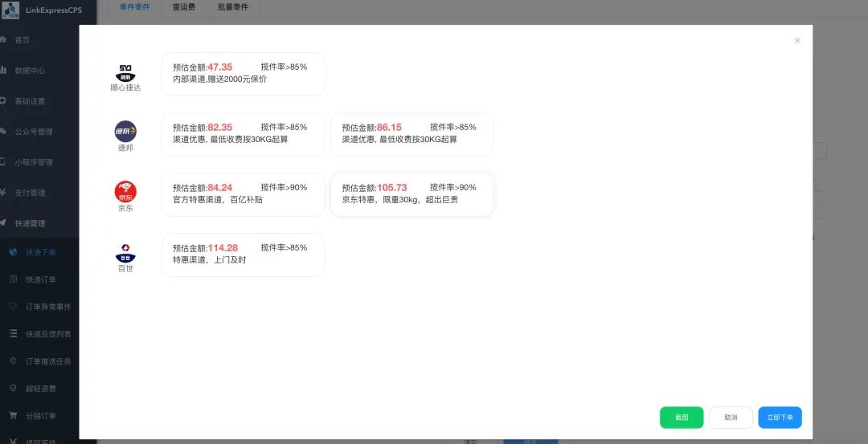The image size is (868, 444).
Task: Switch to the 单件寄件 tab
Action: point(134,7)
